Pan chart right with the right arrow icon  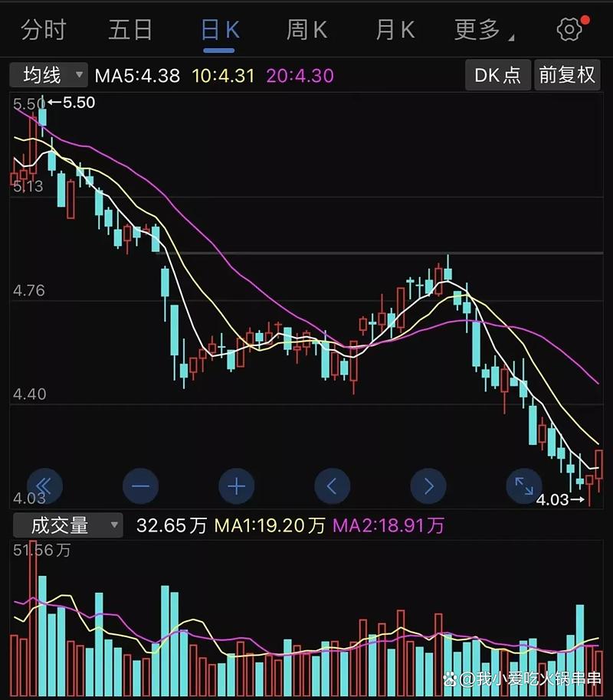(428, 486)
